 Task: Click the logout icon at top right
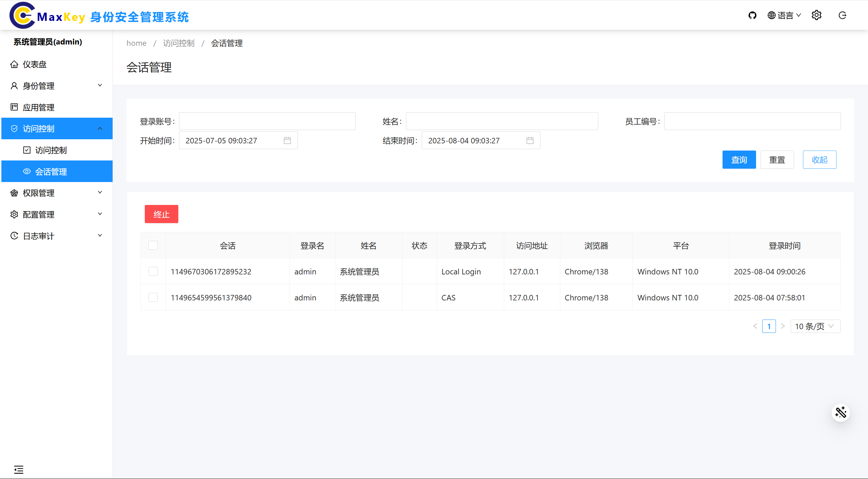point(842,15)
